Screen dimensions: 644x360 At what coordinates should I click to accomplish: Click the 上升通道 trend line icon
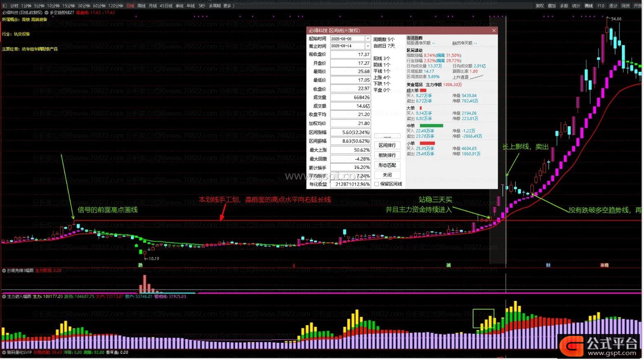pos(476,77)
